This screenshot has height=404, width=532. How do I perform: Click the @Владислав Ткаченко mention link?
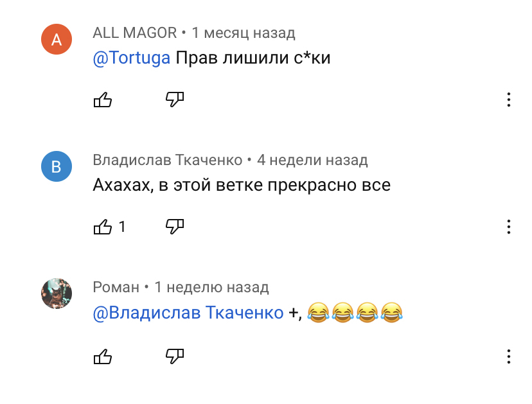click(188, 313)
